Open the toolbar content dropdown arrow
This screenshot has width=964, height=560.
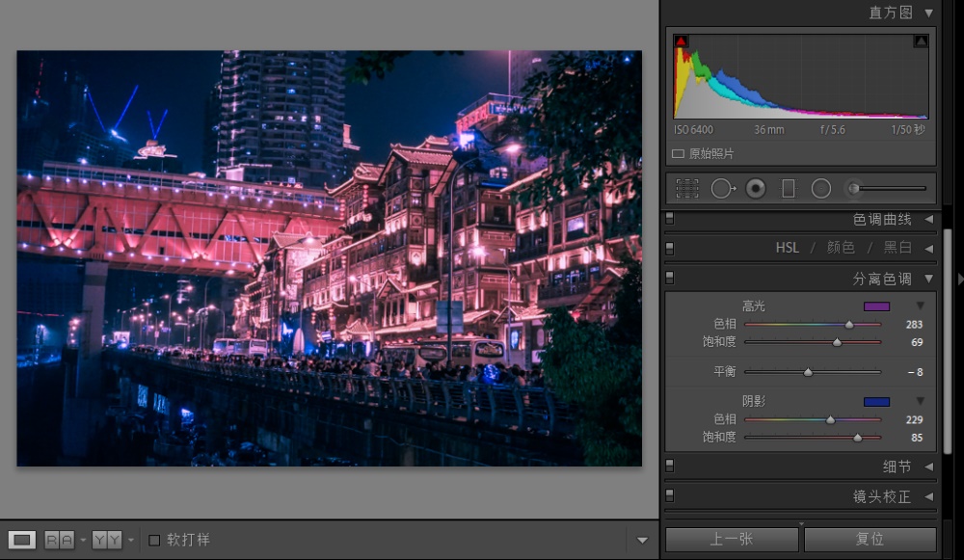pos(642,541)
